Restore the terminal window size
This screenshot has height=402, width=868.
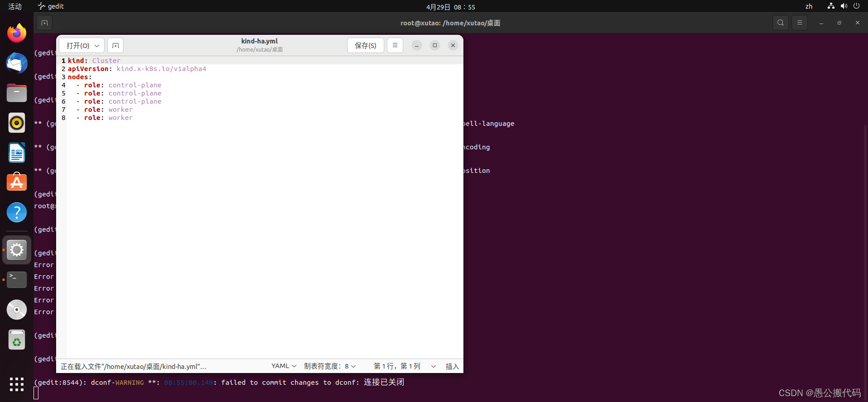839,23
